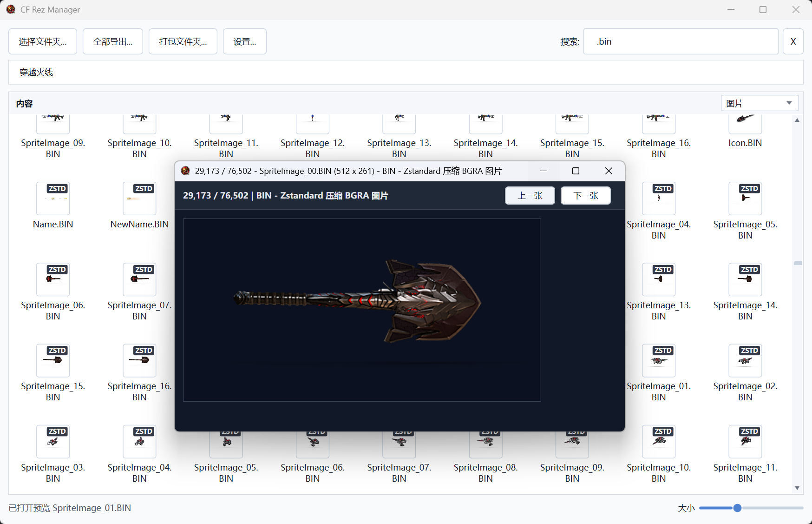812x524 pixels.
Task: Open settings via 设置...
Action: (245, 41)
